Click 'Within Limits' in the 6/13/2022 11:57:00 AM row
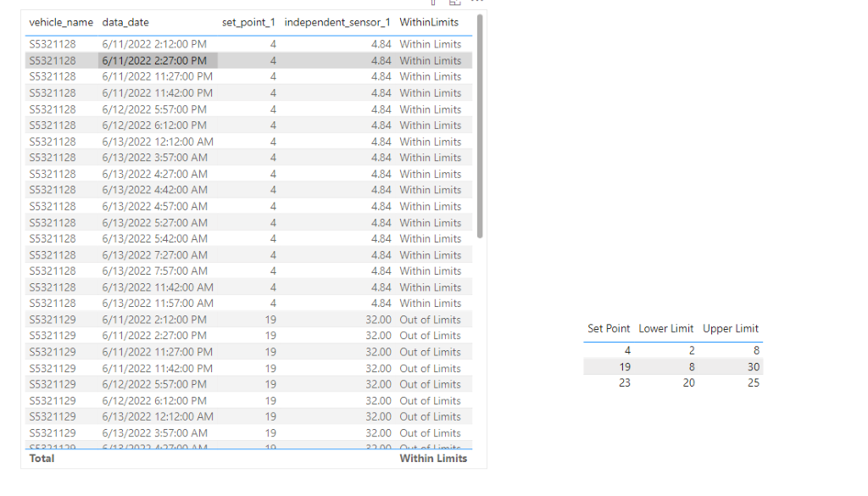 coord(430,304)
